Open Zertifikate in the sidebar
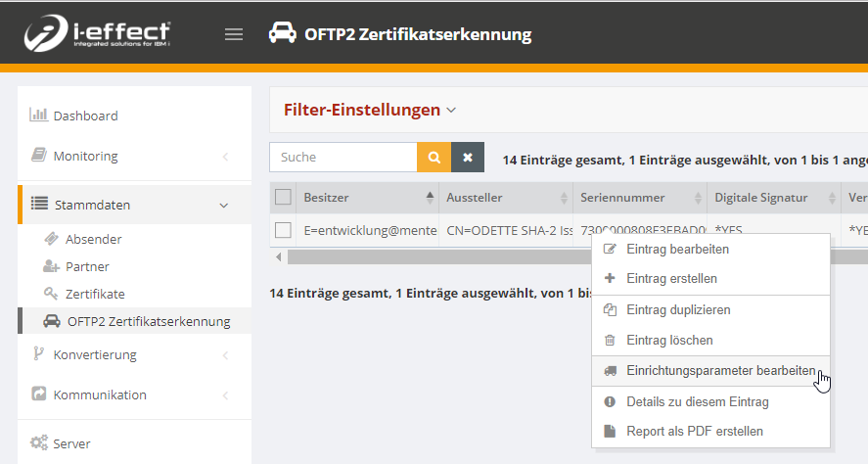The width and height of the screenshot is (868, 464). click(95, 294)
